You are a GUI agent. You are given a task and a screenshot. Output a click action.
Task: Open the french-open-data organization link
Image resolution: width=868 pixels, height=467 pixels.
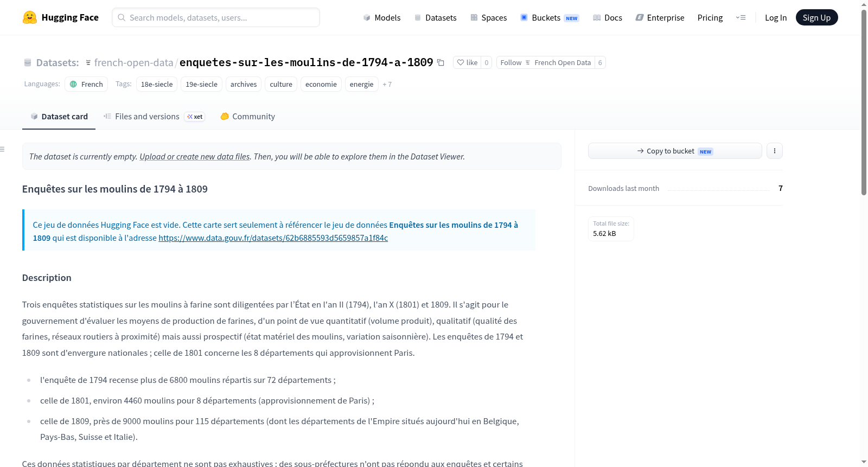(x=133, y=63)
